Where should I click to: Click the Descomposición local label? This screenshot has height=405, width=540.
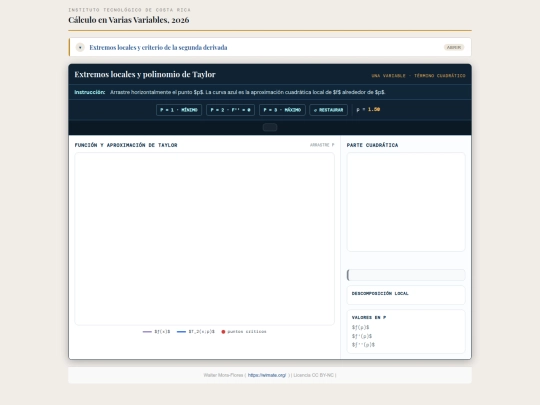pos(380,293)
